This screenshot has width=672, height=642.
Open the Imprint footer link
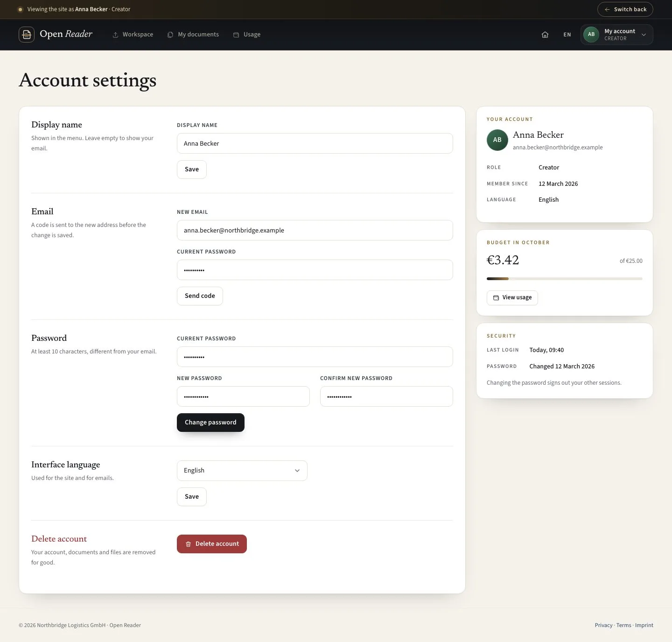click(x=644, y=625)
